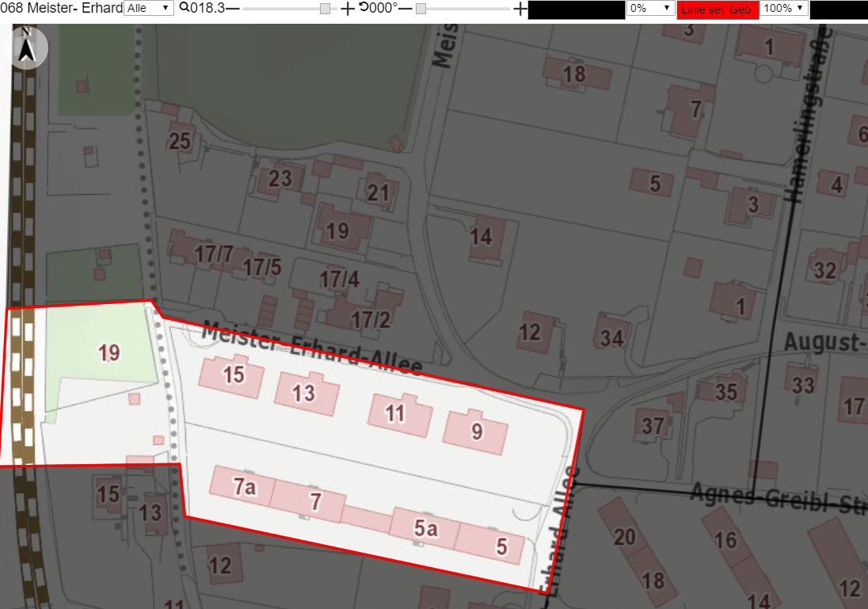Decrease rotation with the minus icon
The width and height of the screenshot is (868, 609).
click(405, 8)
